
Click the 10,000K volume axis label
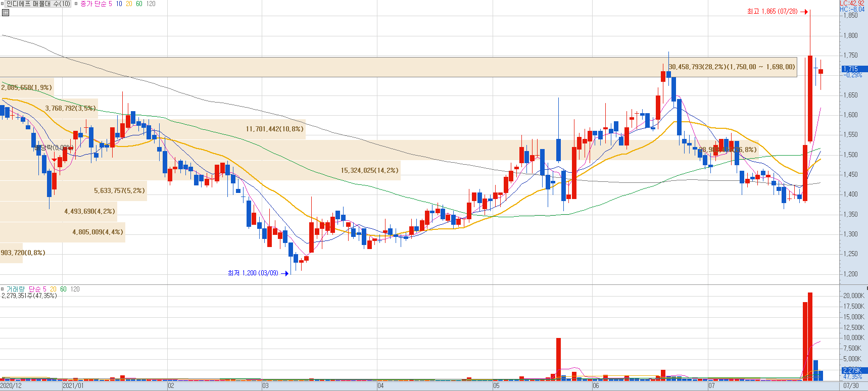[x=854, y=337]
